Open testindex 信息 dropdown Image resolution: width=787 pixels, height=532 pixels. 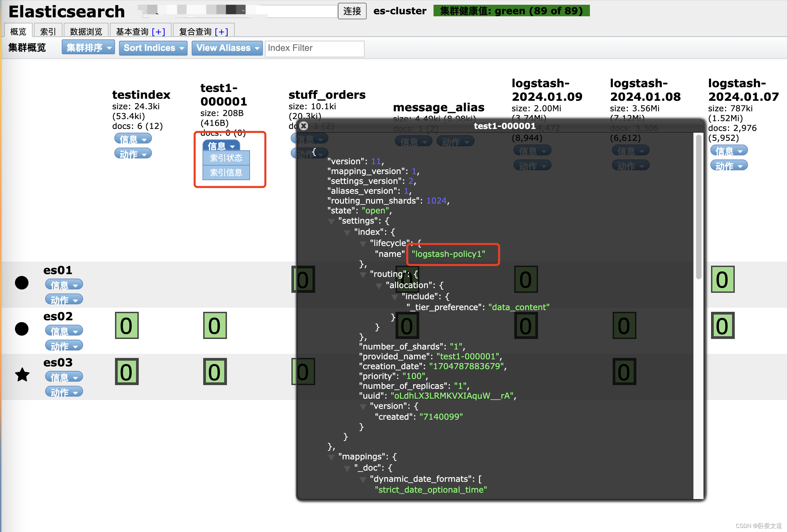pyautogui.click(x=133, y=139)
